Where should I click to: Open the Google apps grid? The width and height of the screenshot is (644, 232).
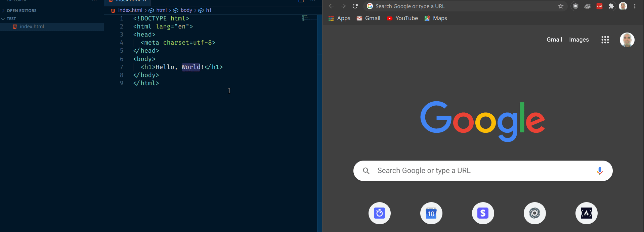605,40
